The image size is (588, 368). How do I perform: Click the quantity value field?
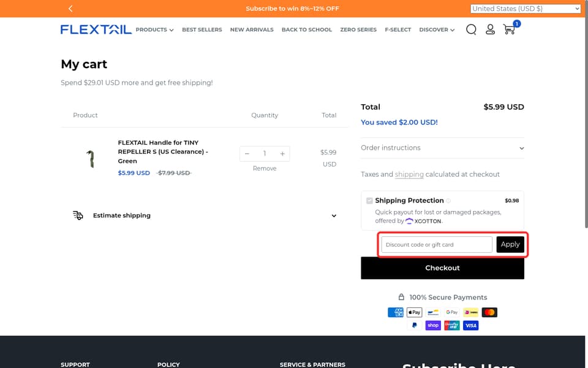[265, 153]
